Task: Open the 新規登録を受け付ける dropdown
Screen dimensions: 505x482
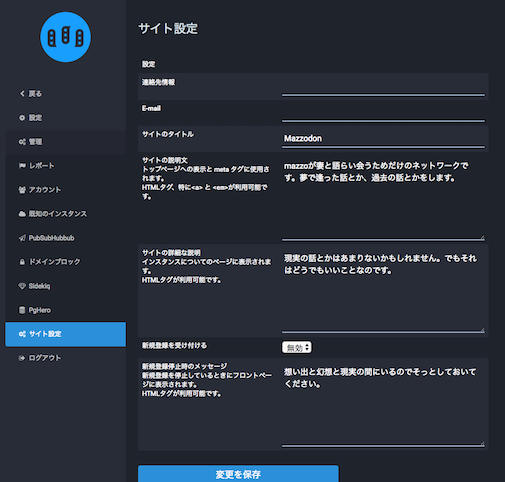Action: tap(297, 347)
